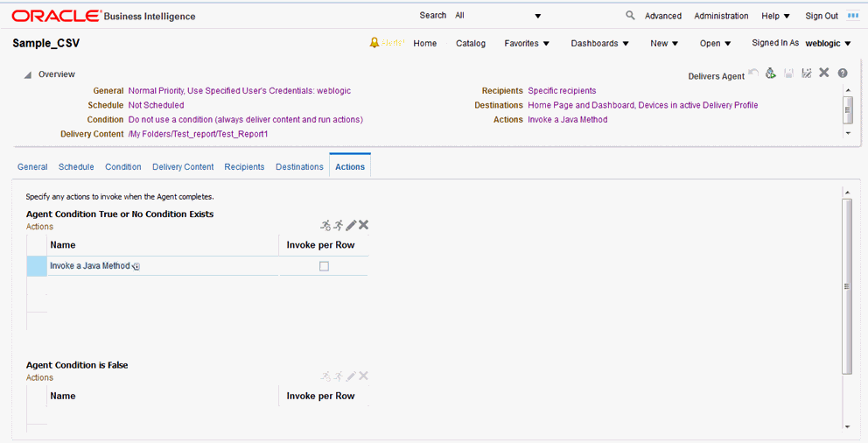Click the undo (revert) icon in agent toolbar
The image size is (868, 443).
coord(752,73)
